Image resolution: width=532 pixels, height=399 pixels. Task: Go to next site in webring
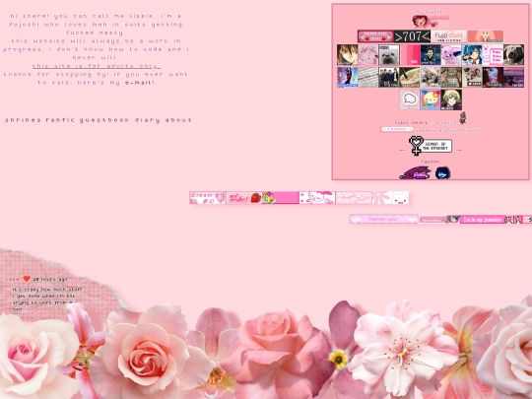coord(458,150)
